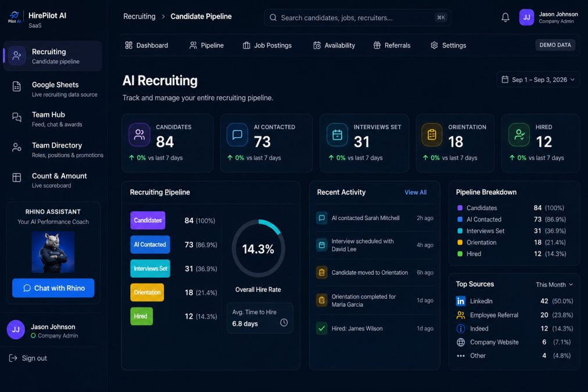Open Count & Amount scoreboard in sidebar
588x392 pixels.
tap(52, 180)
